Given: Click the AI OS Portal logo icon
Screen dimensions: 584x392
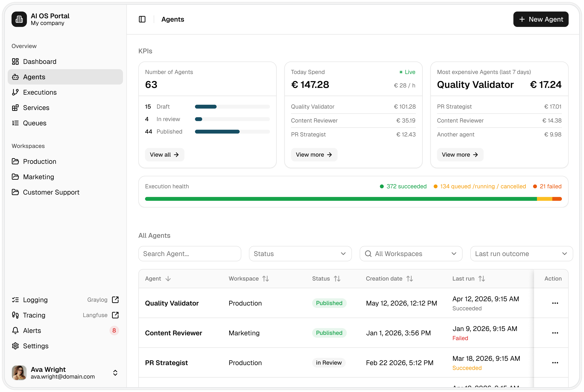Looking at the screenshot, I should point(19,19).
